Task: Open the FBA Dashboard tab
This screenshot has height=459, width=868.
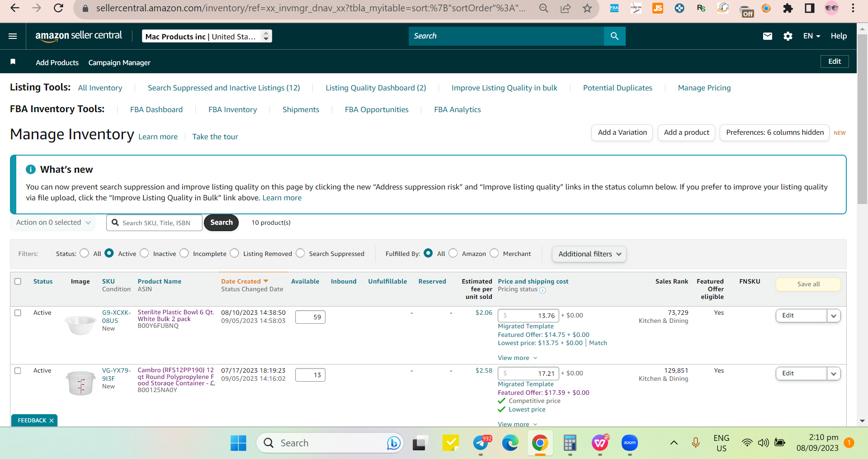Action: tap(156, 109)
